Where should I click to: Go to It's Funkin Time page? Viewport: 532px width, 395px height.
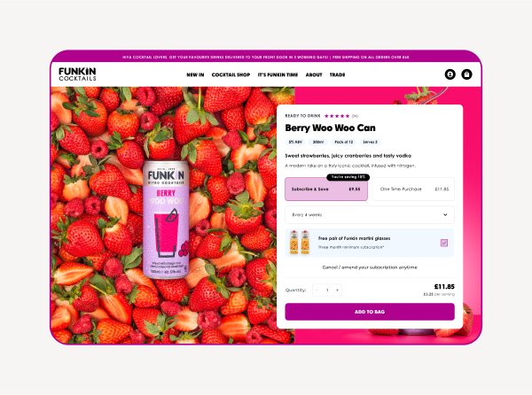[x=278, y=75]
